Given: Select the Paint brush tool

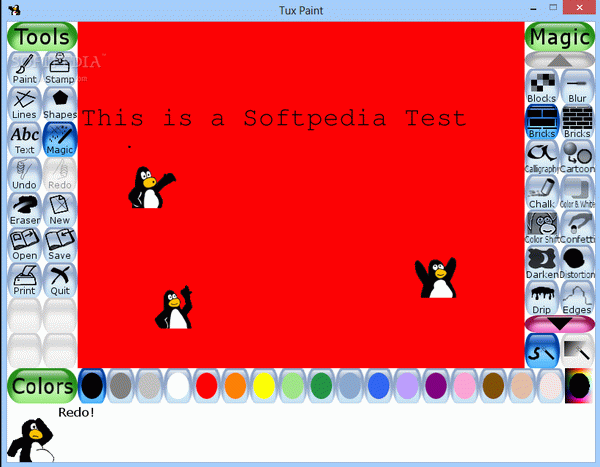Looking at the screenshot, I should [24, 69].
